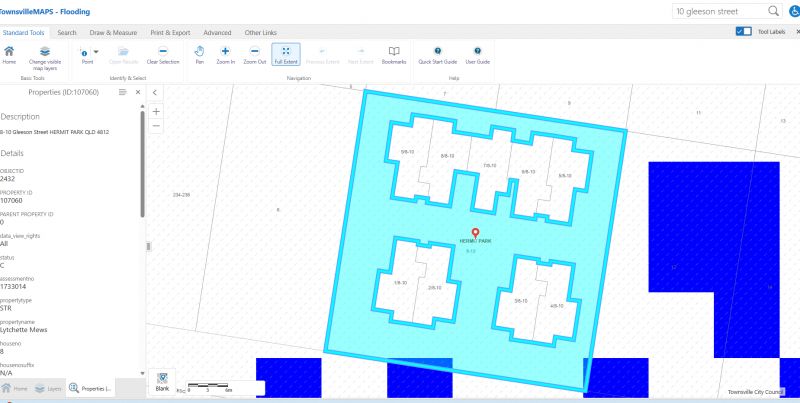Screen dimensions: 800x403
Task: Select the Blank basemap button
Action: click(x=162, y=382)
